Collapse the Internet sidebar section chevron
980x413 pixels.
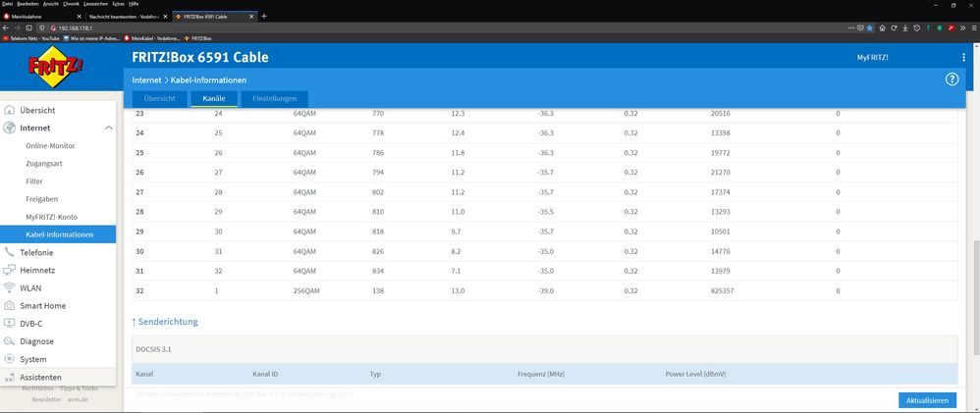[x=109, y=129]
